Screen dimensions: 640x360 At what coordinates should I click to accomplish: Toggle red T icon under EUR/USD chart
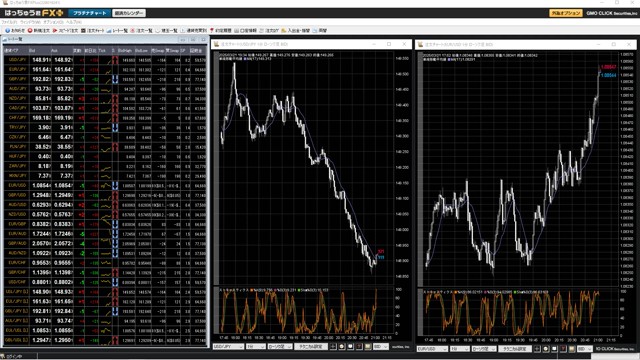[563, 349]
